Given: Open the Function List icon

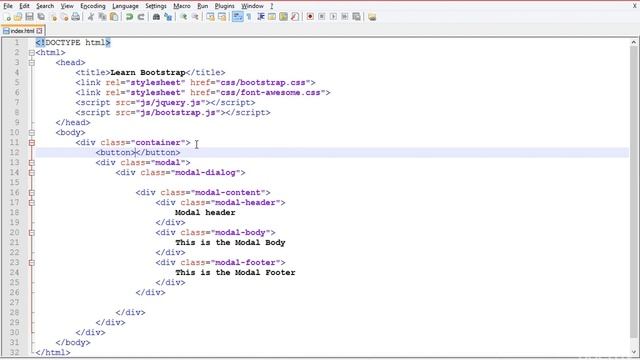Looking at the screenshot, I should pos(295,17).
